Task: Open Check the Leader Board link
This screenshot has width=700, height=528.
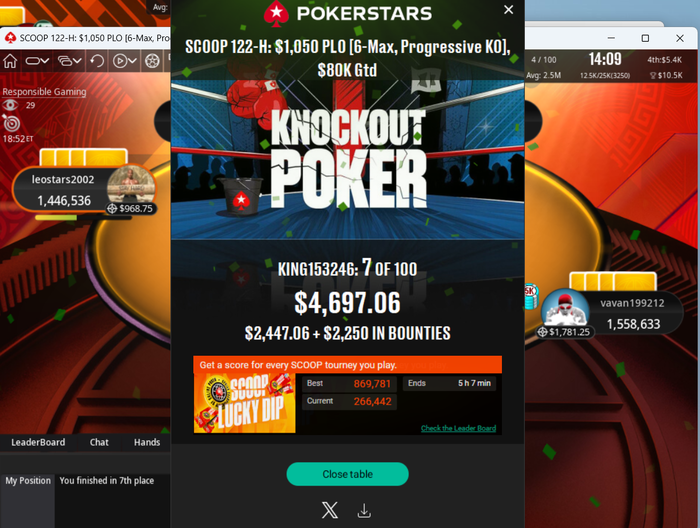Action: tap(458, 428)
